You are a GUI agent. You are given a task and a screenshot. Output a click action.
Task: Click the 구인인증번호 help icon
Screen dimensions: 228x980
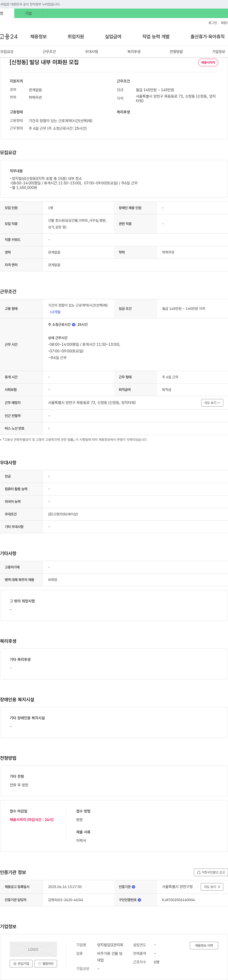tap(139, 900)
